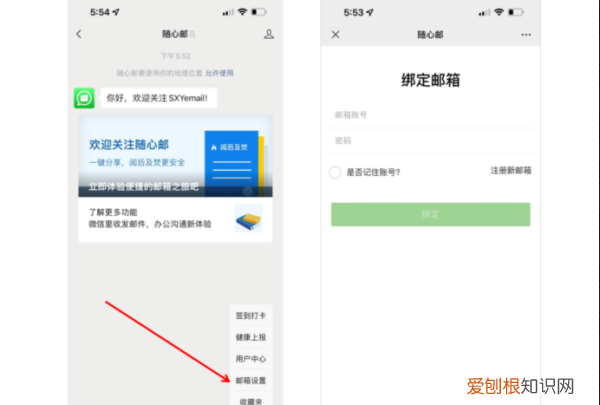Tap the back arrow in the chat screen

[x=79, y=34]
